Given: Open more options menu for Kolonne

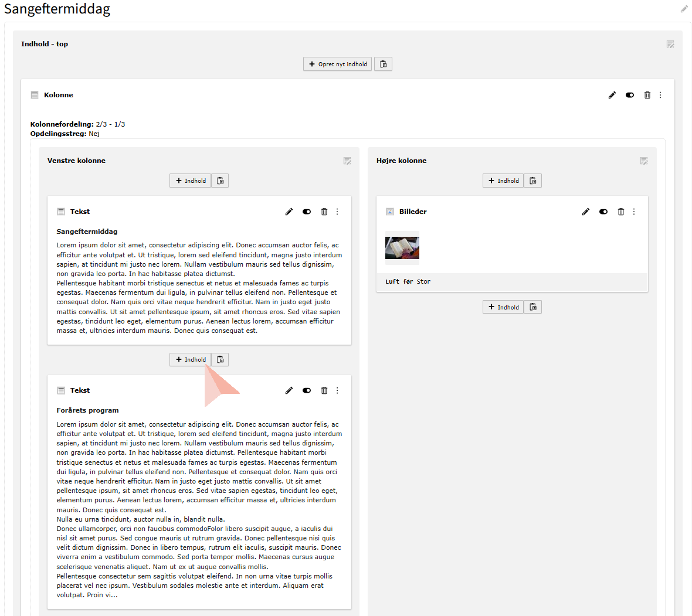Looking at the screenshot, I should (x=660, y=95).
